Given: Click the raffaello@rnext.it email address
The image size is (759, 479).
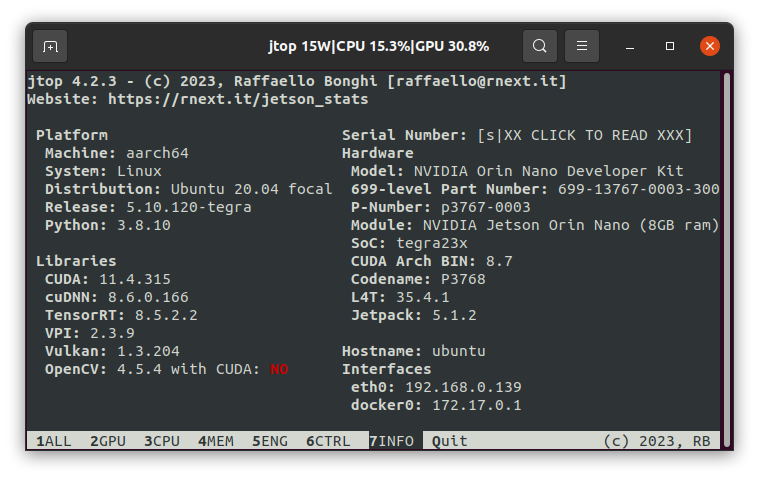Looking at the screenshot, I should tap(477, 81).
